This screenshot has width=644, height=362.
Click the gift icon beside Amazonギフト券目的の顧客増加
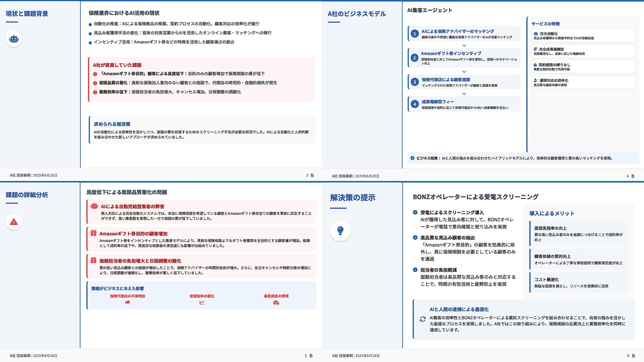click(94, 233)
